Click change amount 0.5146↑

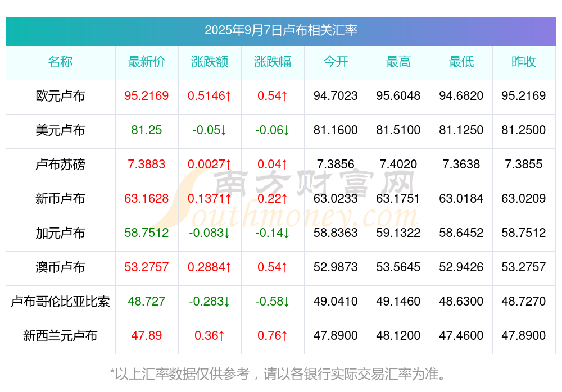210,95
